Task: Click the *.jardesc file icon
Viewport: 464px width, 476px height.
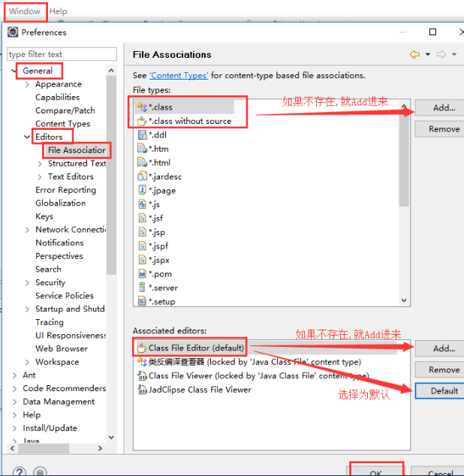Action: coord(142,176)
